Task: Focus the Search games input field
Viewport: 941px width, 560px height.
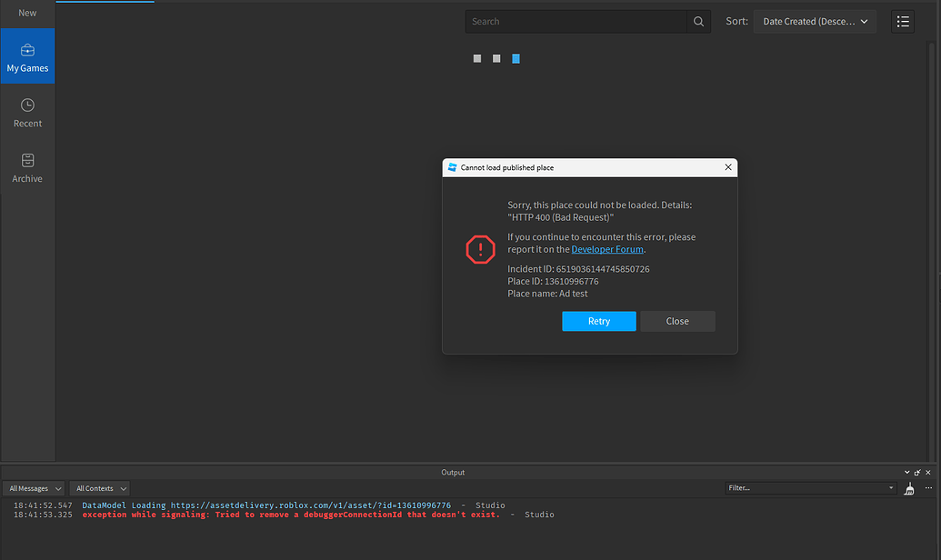Action: tap(576, 22)
